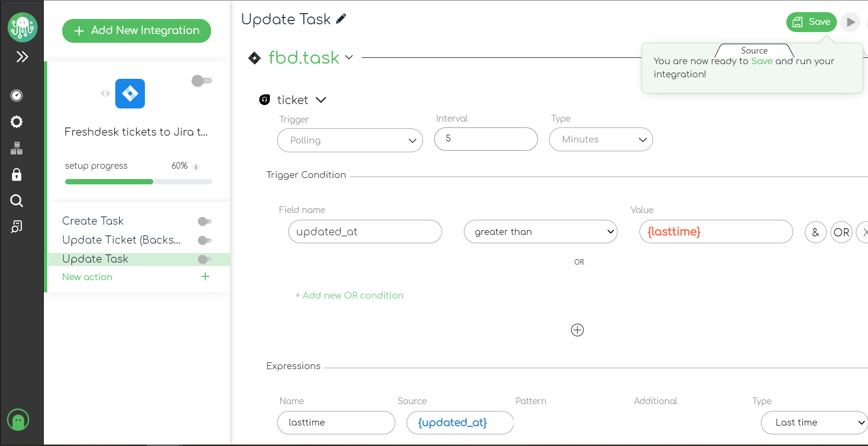
Task: Enable the Create Task action
Action: point(205,221)
